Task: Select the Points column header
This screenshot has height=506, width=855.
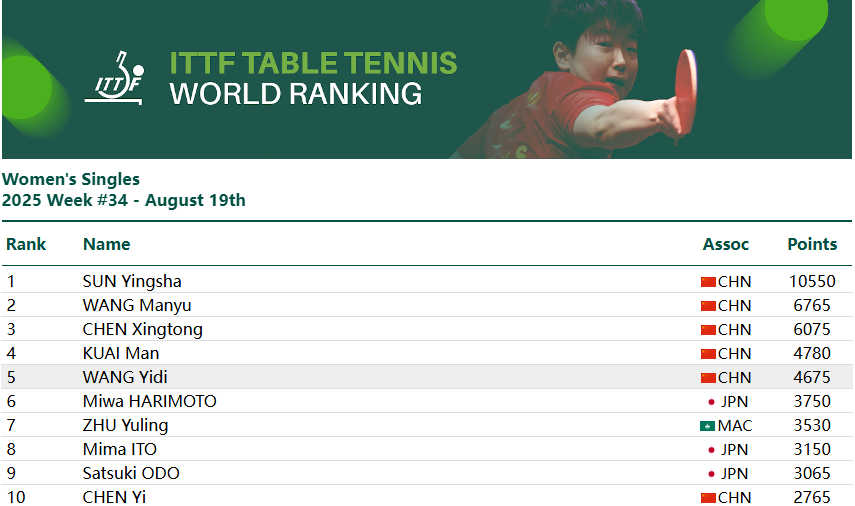Action: (x=812, y=244)
